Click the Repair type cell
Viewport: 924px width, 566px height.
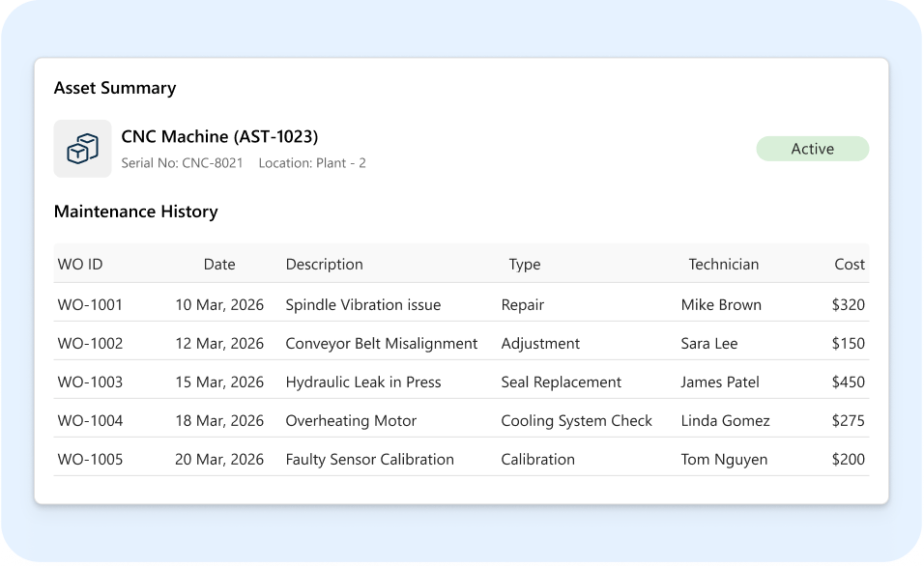pos(522,305)
